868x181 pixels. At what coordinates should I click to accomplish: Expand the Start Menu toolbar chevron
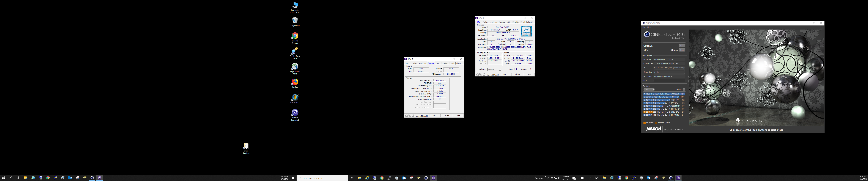click(x=545, y=176)
